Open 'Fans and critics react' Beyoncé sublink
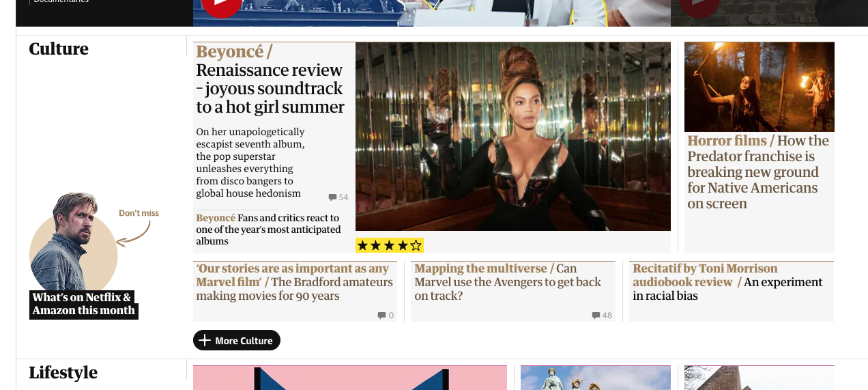The width and height of the screenshot is (868, 390). 268,229
